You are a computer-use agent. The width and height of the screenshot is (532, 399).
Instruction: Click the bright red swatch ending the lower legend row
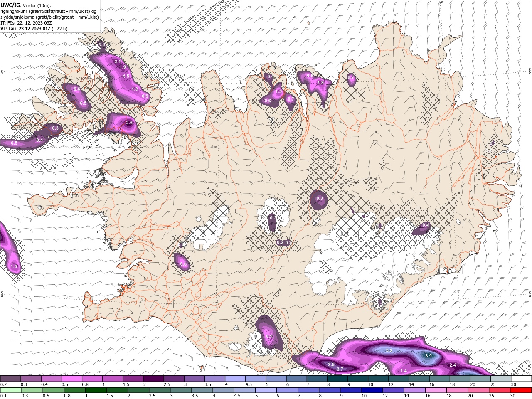[521, 390]
